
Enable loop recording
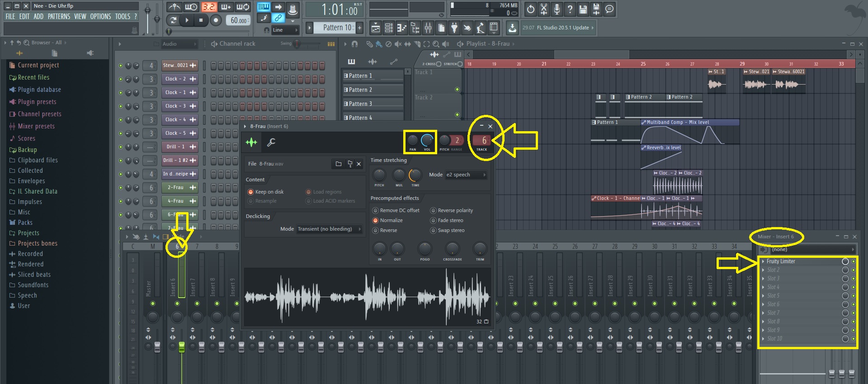click(243, 7)
